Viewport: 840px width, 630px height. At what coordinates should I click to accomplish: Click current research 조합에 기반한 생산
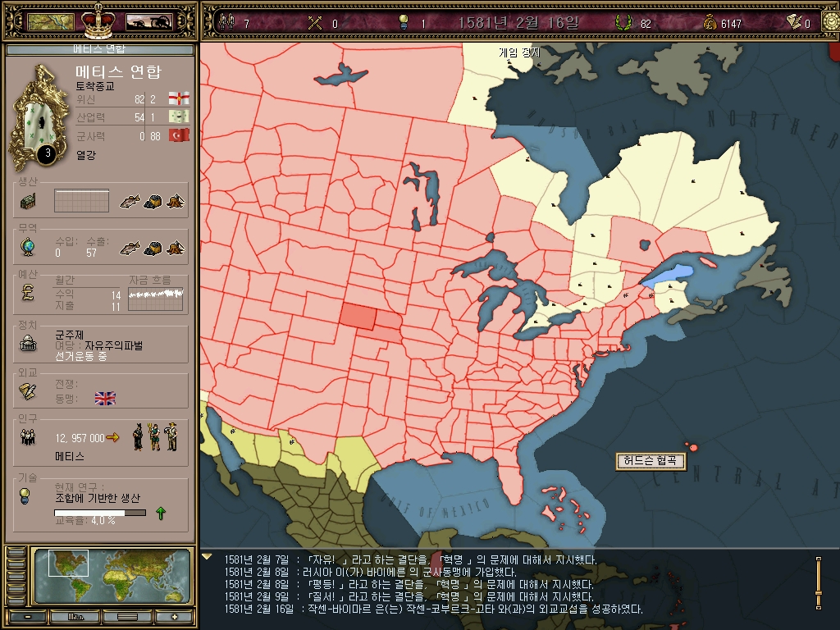pyautogui.click(x=98, y=498)
